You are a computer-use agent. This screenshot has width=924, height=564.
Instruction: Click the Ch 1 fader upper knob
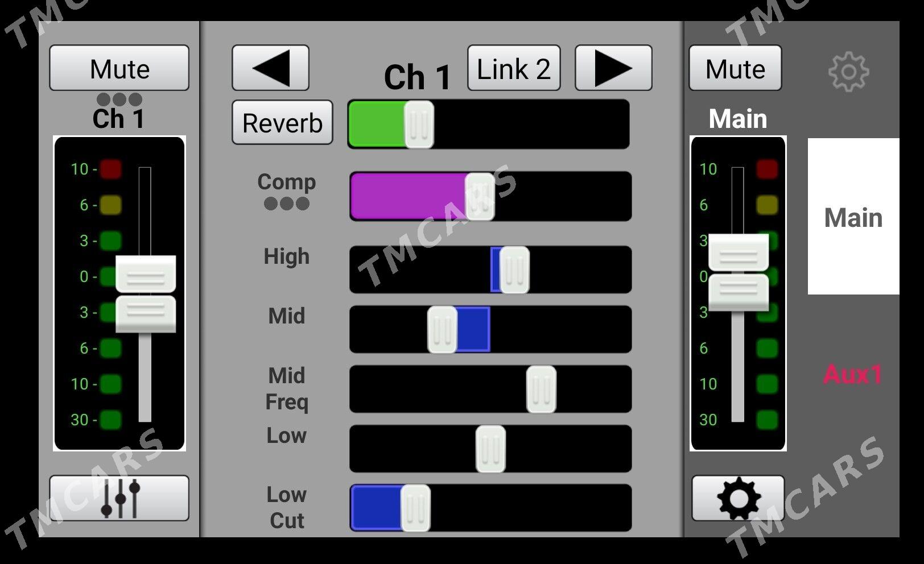click(x=146, y=273)
